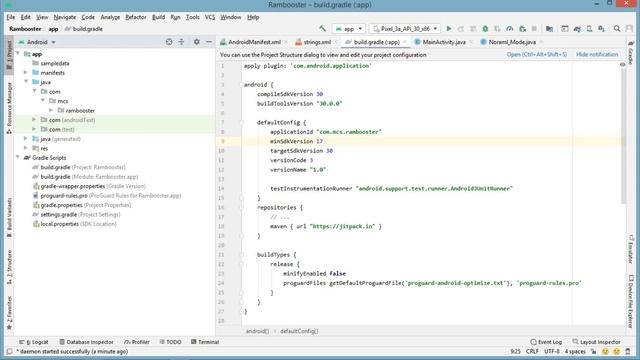Open Project panel settings gear
This screenshot has height=360, width=640.
(196, 42)
